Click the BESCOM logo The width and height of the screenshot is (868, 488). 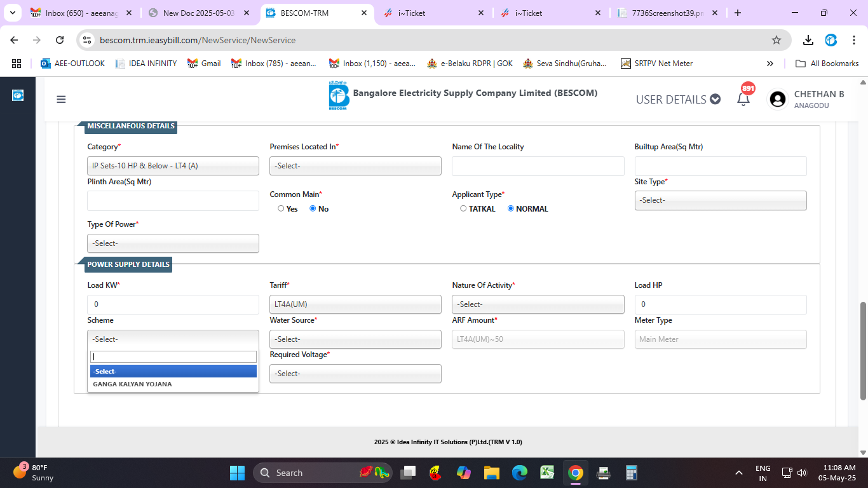[x=339, y=95]
